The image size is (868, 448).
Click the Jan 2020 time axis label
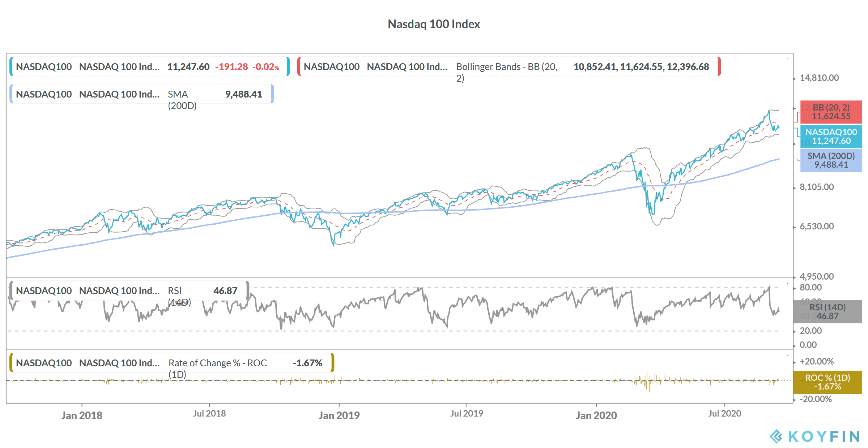point(596,415)
